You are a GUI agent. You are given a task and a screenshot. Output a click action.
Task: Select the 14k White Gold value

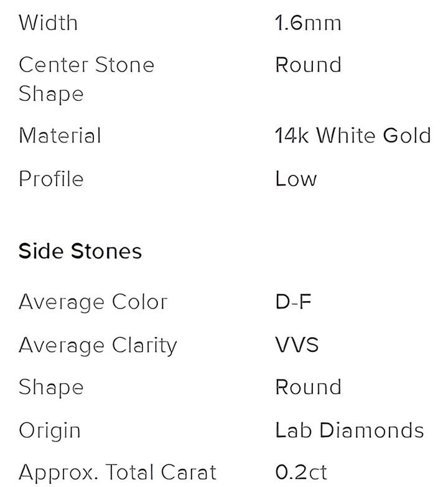tap(352, 136)
